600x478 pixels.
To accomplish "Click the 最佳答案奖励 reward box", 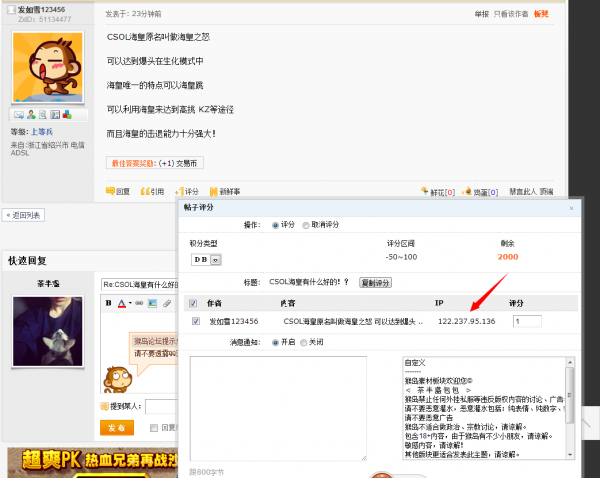I will click(155, 163).
